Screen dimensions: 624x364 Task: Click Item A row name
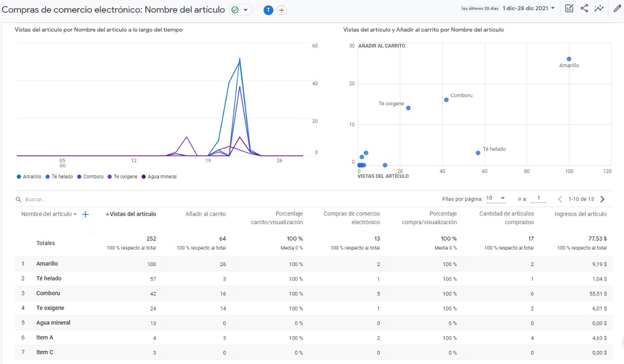[x=45, y=338]
